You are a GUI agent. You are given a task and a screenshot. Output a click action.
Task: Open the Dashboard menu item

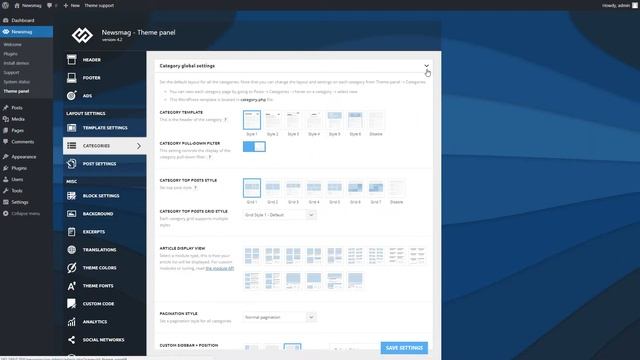27,20
